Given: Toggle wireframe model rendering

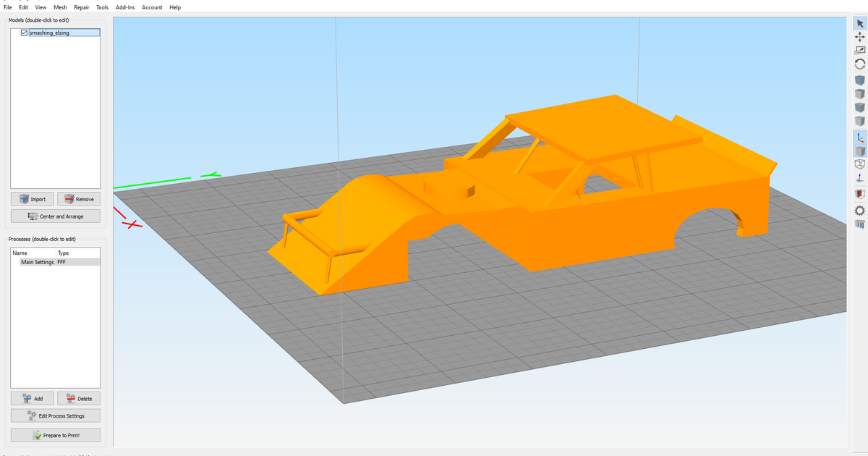Looking at the screenshot, I should click(x=860, y=164).
